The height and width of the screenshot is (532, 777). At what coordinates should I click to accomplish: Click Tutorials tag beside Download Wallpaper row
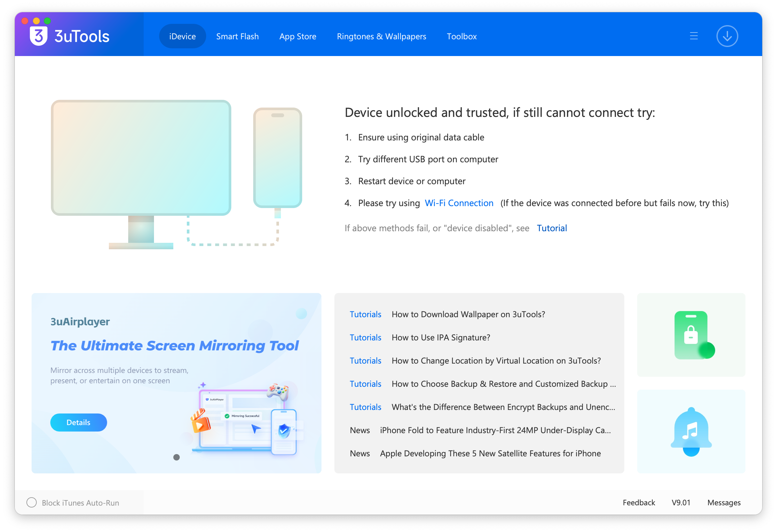(365, 314)
